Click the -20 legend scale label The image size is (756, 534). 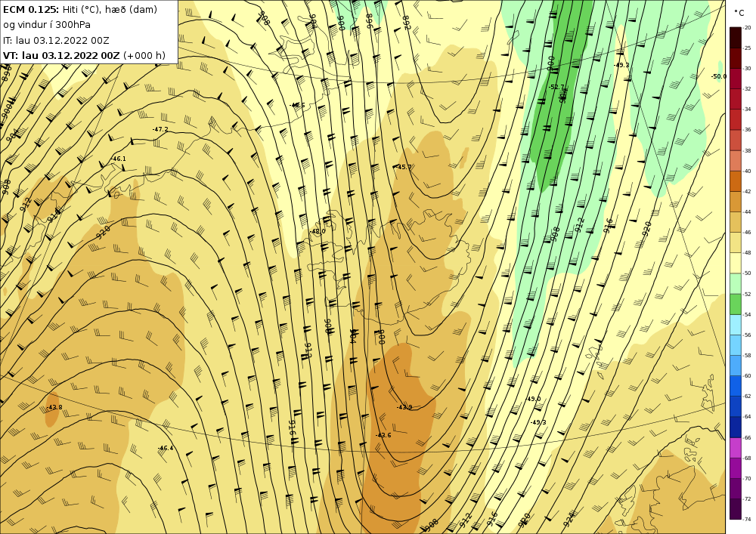pyautogui.click(x=748, y=28)
